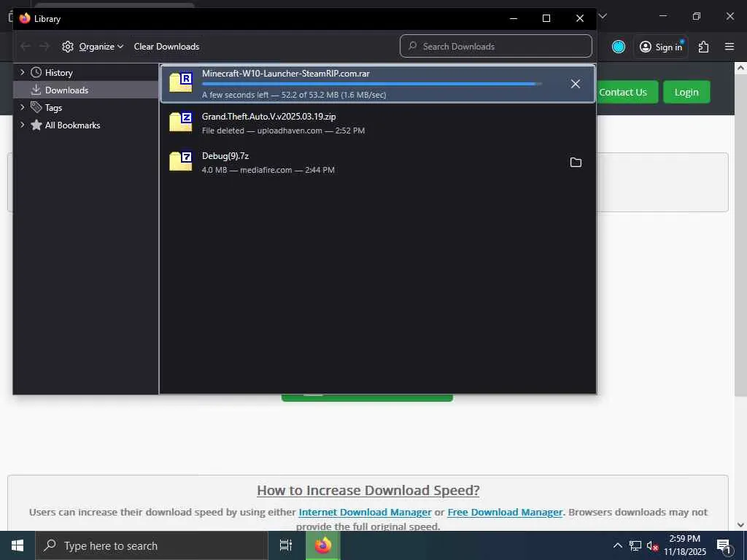747x560 pixels.
Task: Open the Firefox extensions puzzle icon
Action: 704,47
